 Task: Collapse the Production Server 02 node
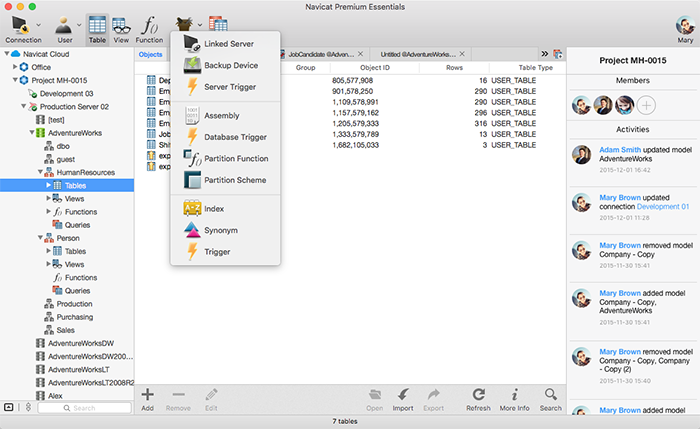pyautogui.click(x=23, y=106)
